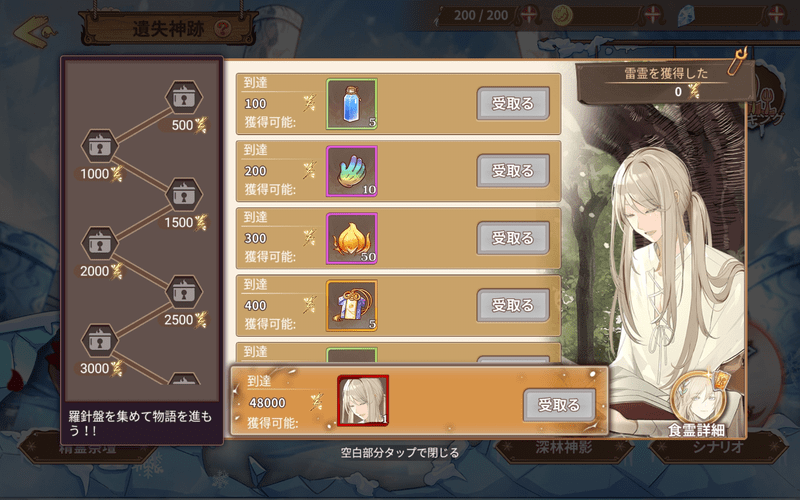Claim the 300 milestone reward with 受取る
Image resolution: width=800 pixels, height=500 pixels.
513,238
